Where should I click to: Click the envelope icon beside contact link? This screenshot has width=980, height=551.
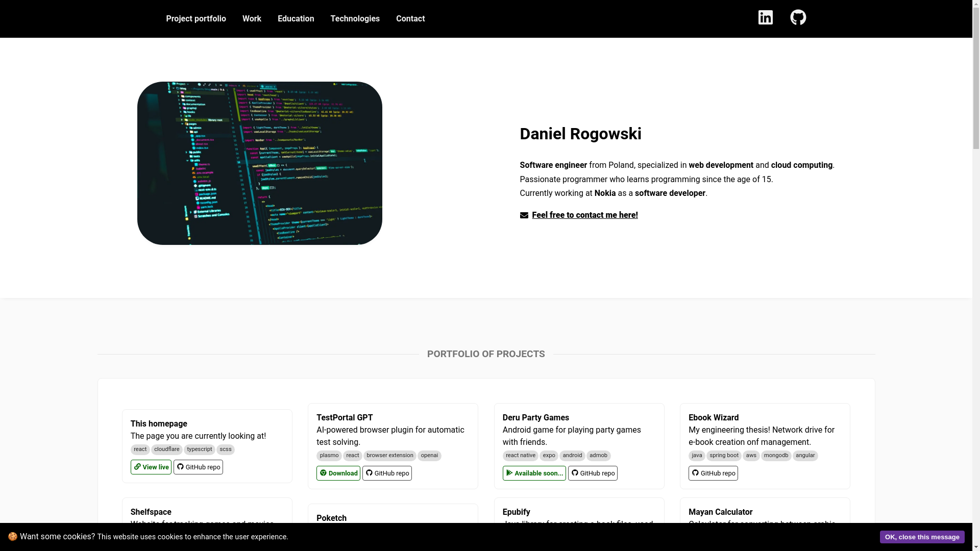pos(524,215)
